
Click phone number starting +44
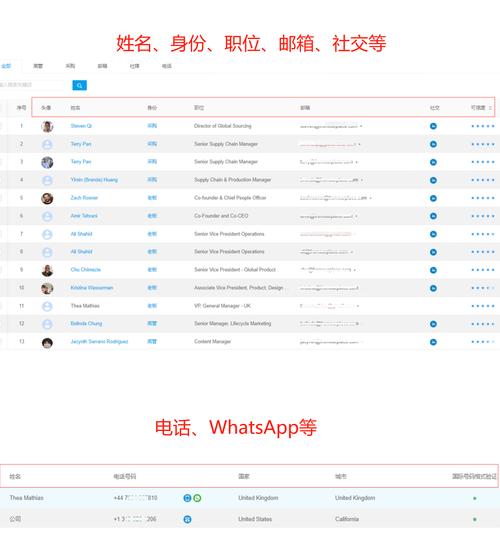[x=135, y=498]
